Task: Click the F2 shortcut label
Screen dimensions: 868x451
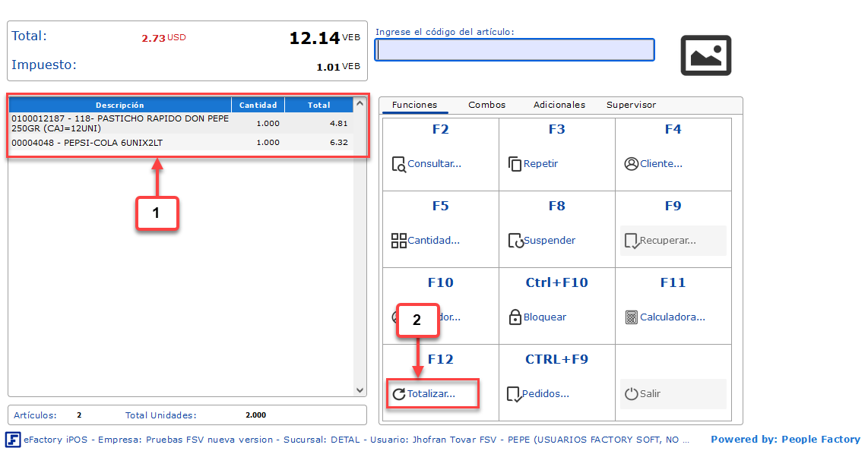Action: [x=441, y=129]
